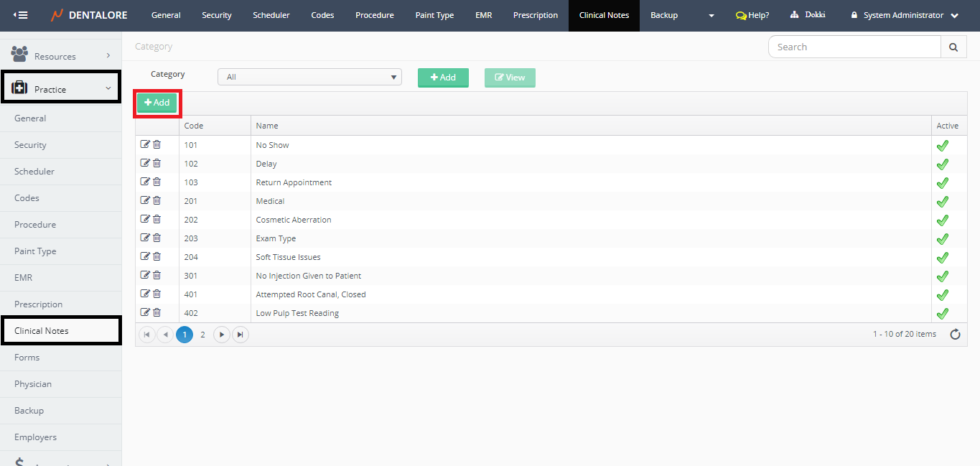Viewport: 980px width, 466px height.
Task: Click trash icon for Exam Type row
Action: click(157, 238)
